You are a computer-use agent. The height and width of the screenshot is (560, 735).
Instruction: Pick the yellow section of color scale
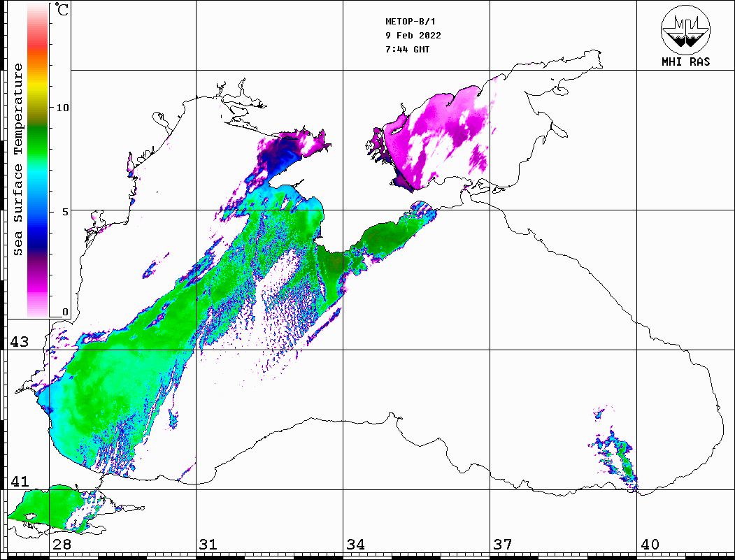coord(38,87)
